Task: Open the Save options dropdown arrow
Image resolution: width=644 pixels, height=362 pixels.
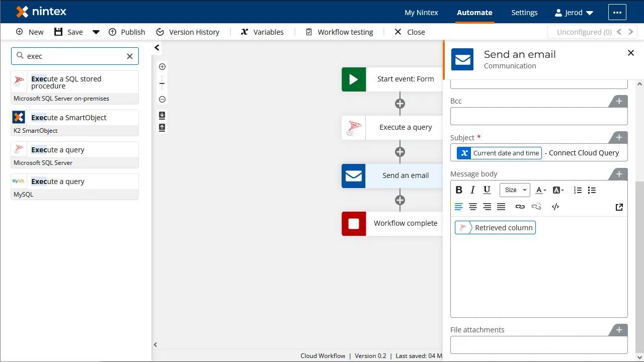Action: pyautogui.click(x=96, y=32)
